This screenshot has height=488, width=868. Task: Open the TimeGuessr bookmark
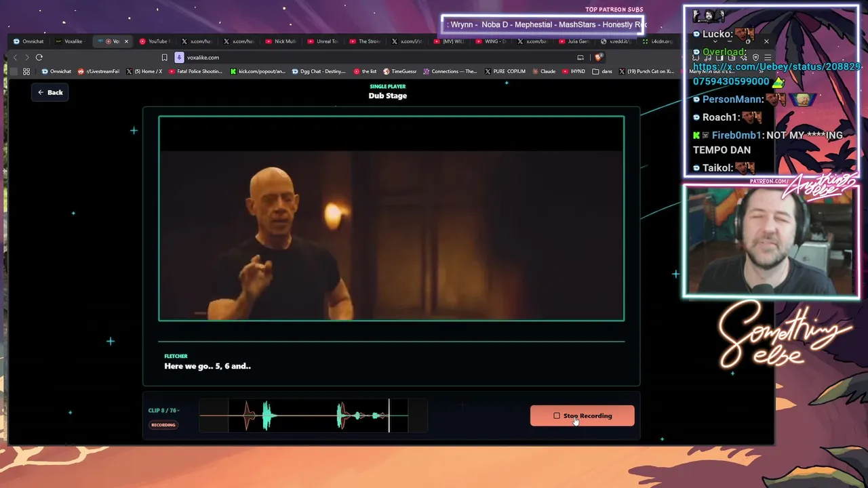click(400, 71)
